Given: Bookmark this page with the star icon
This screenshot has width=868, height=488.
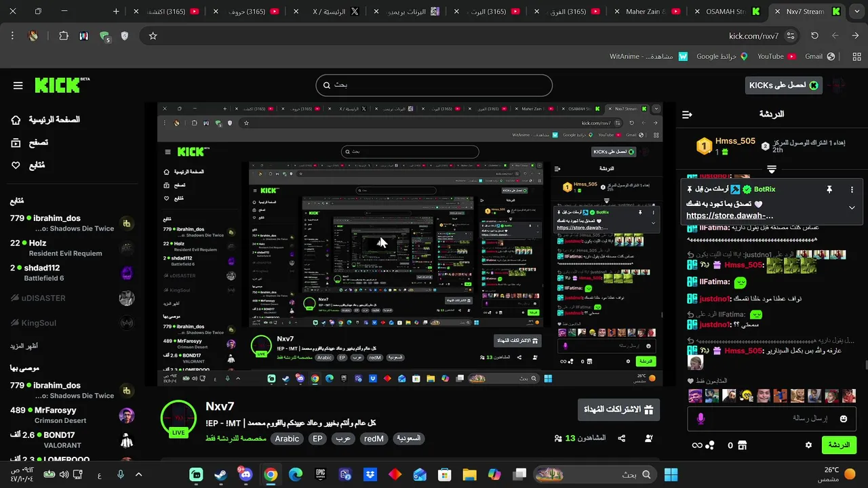Looking at the screenshot, I should coord(153,36).
